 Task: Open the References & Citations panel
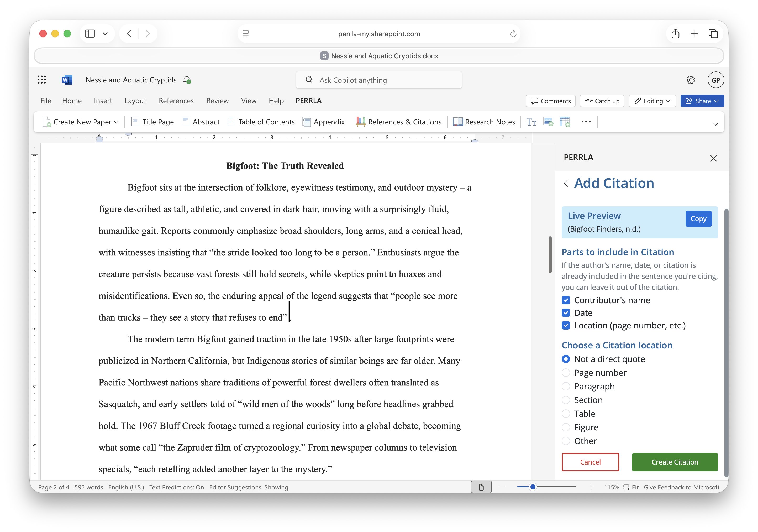(398, 122)
